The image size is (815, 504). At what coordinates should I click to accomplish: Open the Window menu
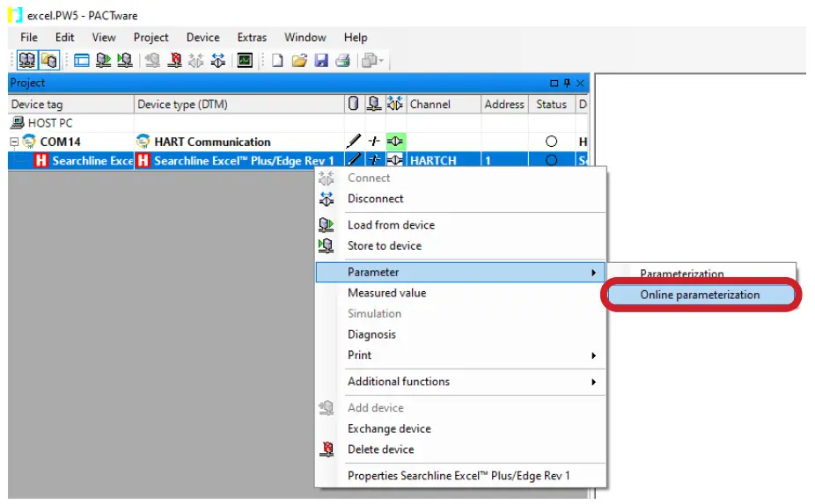(x=305, y=38)
